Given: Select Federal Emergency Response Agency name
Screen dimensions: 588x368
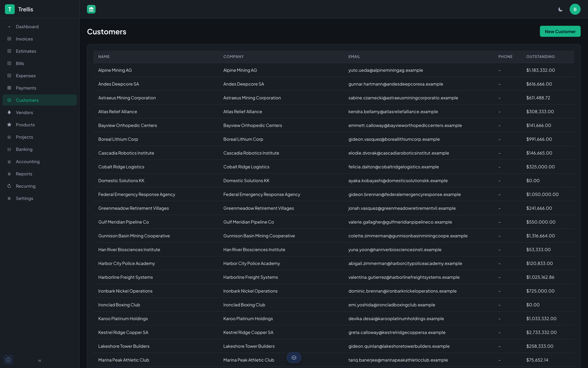Looking at the screenshot, I should [x=137, y=195].
